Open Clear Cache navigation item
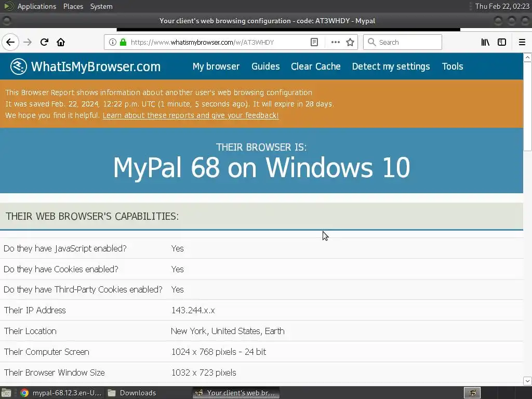532x399 pixels. click(315, 66)
